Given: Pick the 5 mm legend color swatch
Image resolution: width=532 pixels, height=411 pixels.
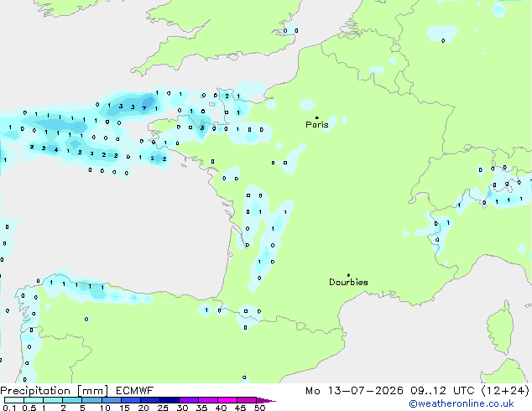Looking at the screenshot, I should click(x=91, y=400).
